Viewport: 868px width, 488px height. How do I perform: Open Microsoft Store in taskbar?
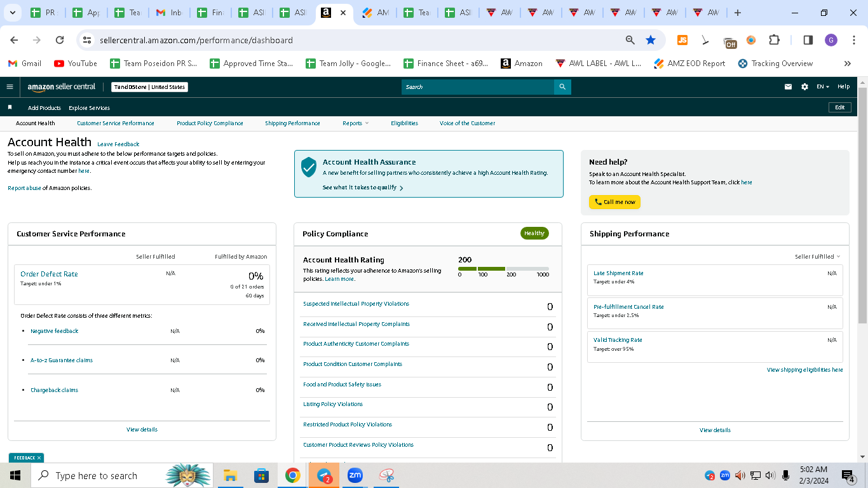tap(261, 475)
